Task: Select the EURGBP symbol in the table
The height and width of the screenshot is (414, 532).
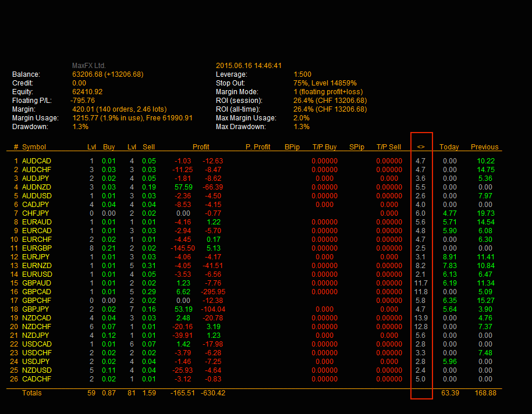Action: pyautogui.click(x=36, y=248)
